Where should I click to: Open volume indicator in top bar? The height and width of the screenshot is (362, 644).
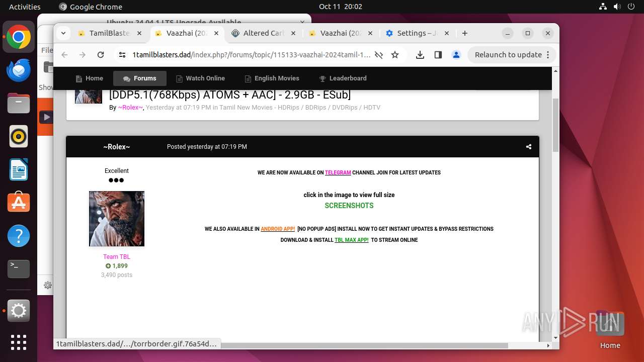tap(617, 7)
